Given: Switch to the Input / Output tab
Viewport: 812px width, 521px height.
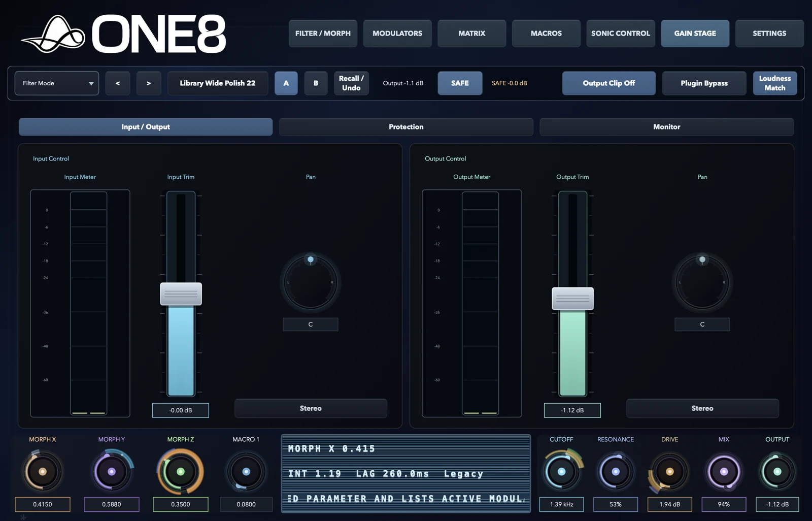Looking at the screenshot, I should (x=146, y=127).
